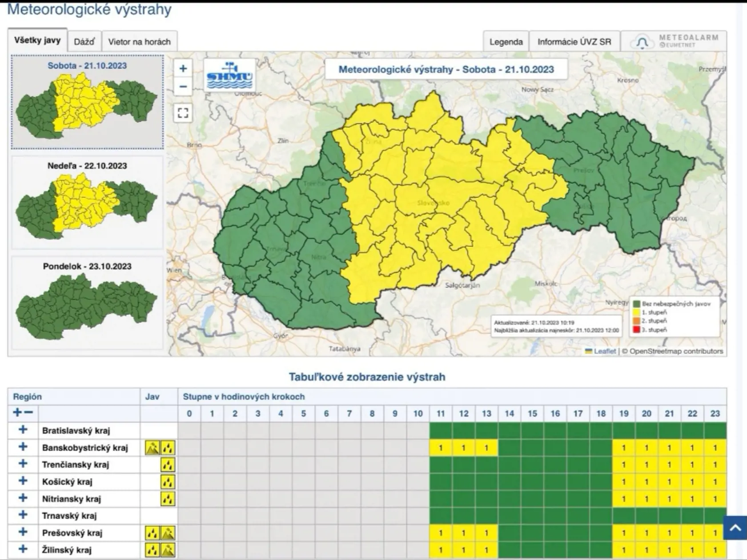
Task: Select the Všetky javy tab
Action: 37,40
